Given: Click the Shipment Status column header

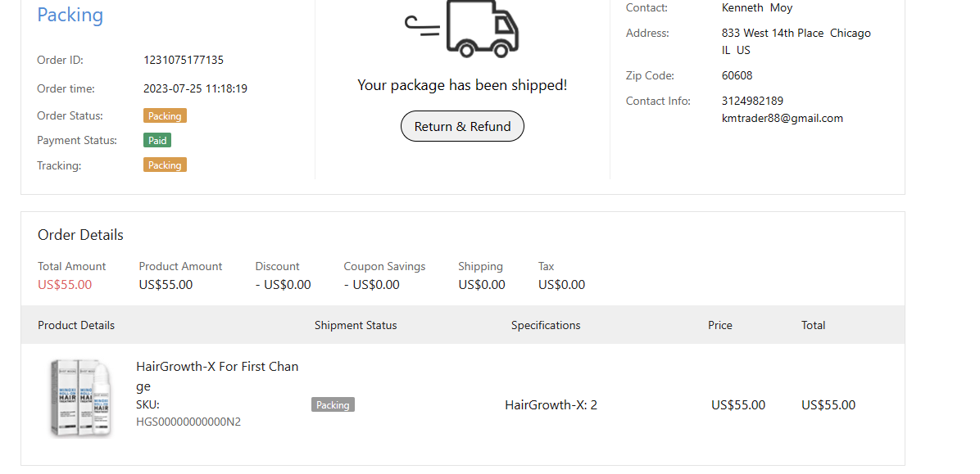Looking at the screenshot, I should (x=356, y=325).
